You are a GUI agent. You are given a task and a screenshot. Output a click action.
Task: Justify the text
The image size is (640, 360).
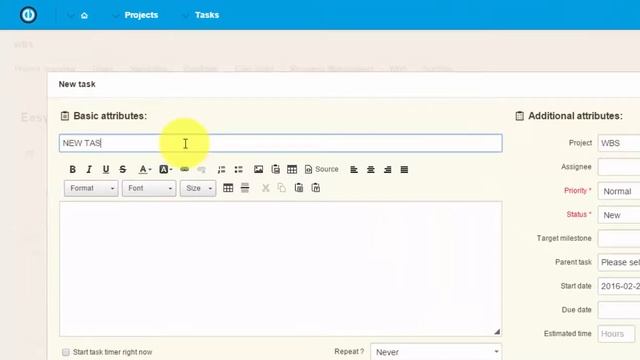404,169
